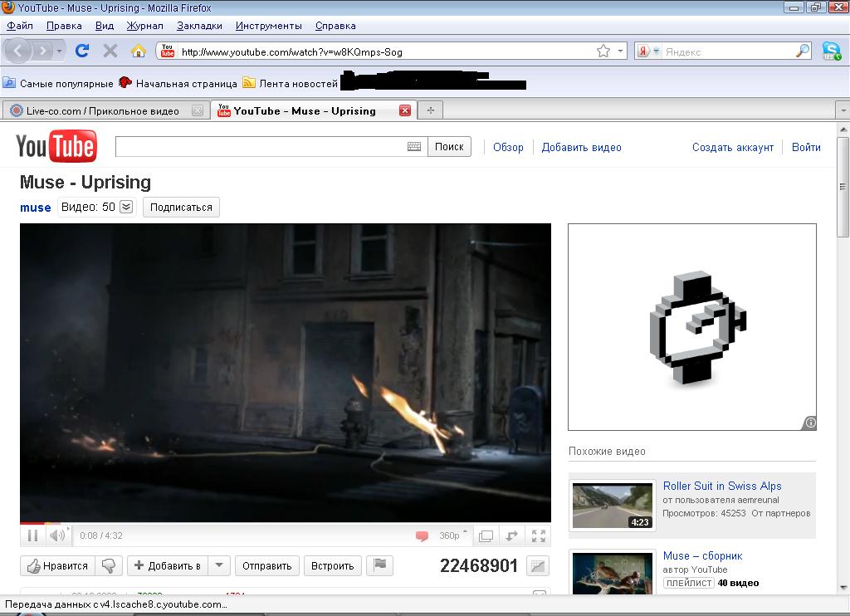This screenshot has height=616, width=850.
Task: Click the dislike thumbs-down icon
Action: pyautogui.click(x=108, y=566)
